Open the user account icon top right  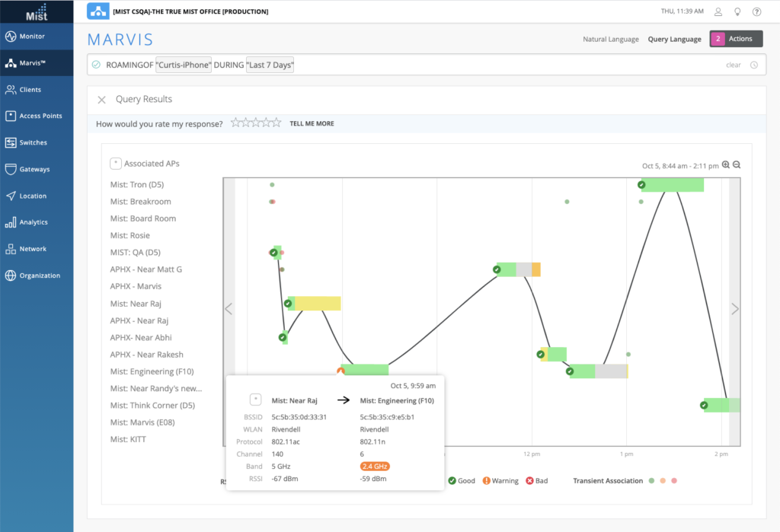(x=717, y=11)
